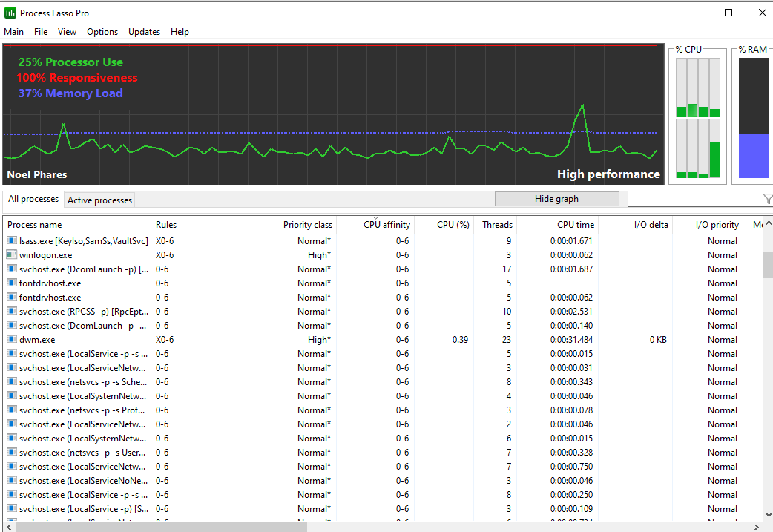The image size is (773, 532).
Task: Sort by I/O priority column header
Action: (x=708, y=224)
